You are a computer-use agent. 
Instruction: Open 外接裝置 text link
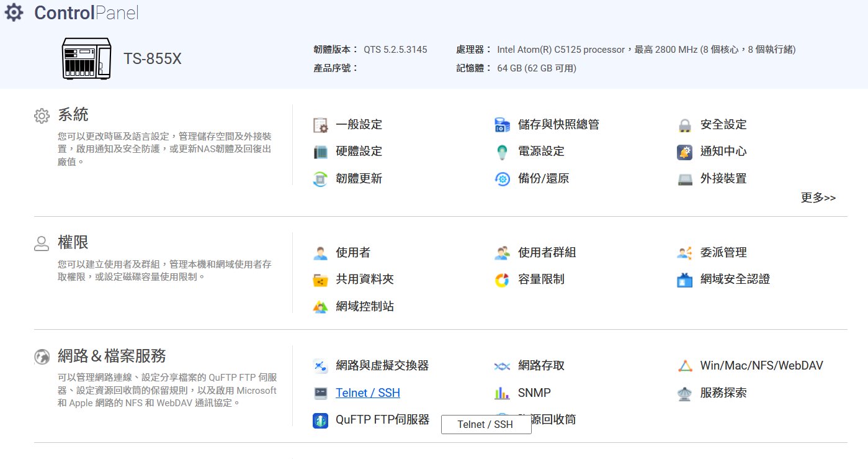(x=723, y=179)
